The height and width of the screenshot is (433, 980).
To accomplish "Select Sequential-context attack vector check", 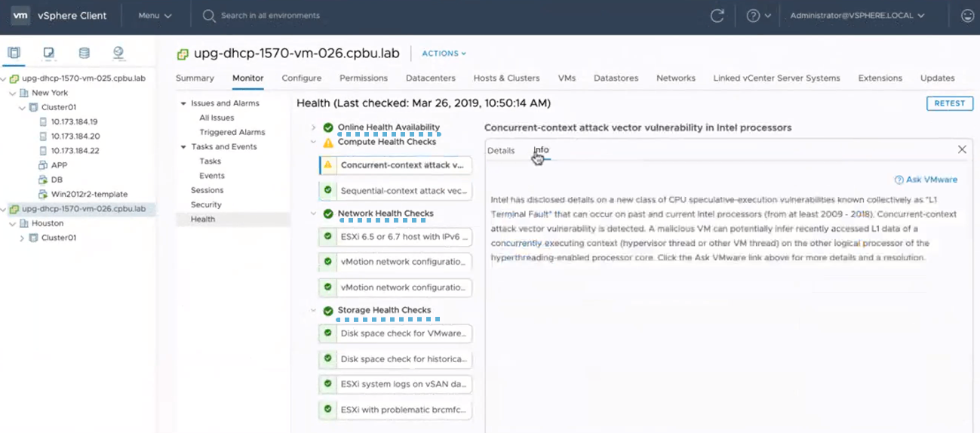I will coord(395,191).
